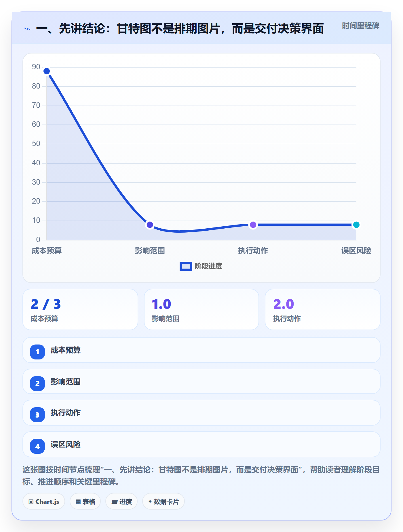Screen dimensions: 403x532
Task: Toggle the 阶段进度 legend swatch
Action: tap(186, 266)
